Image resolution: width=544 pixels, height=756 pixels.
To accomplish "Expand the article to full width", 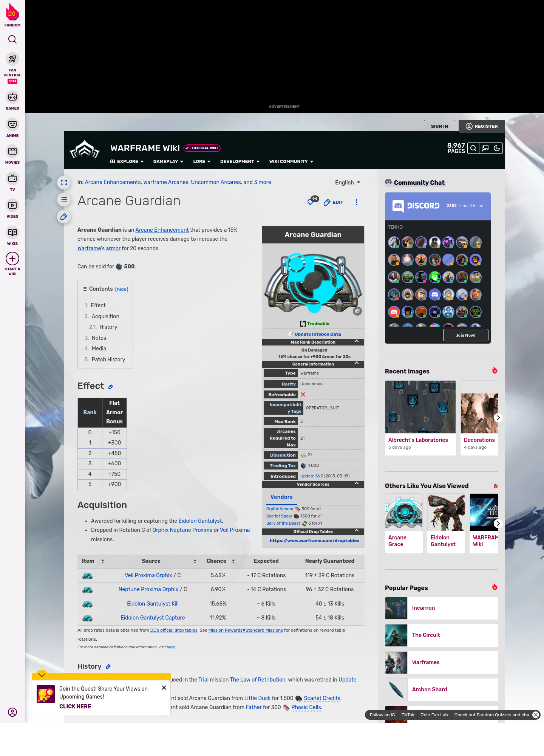I will tap(64, 183).
